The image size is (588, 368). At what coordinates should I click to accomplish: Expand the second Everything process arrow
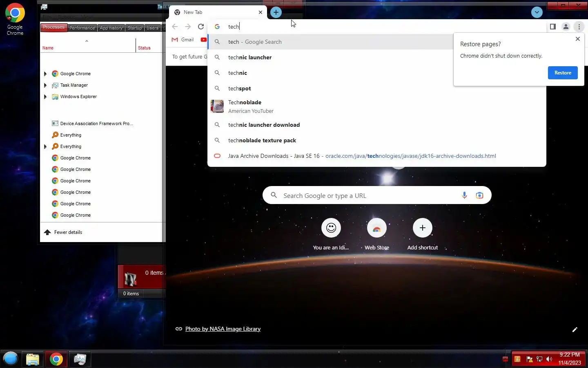pyautogui.click(x=45, y=146)
